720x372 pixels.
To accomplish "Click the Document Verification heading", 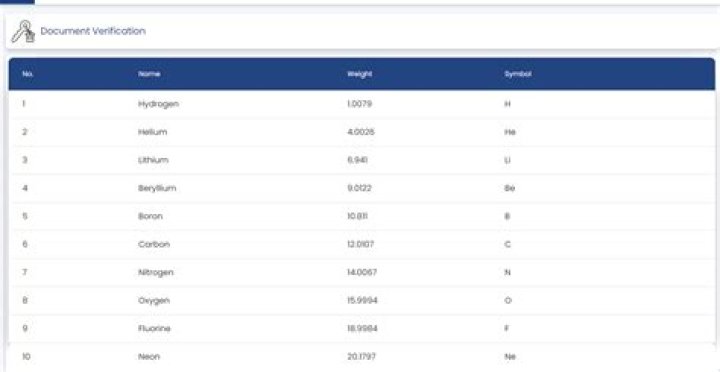I will [x=93, y=31].
